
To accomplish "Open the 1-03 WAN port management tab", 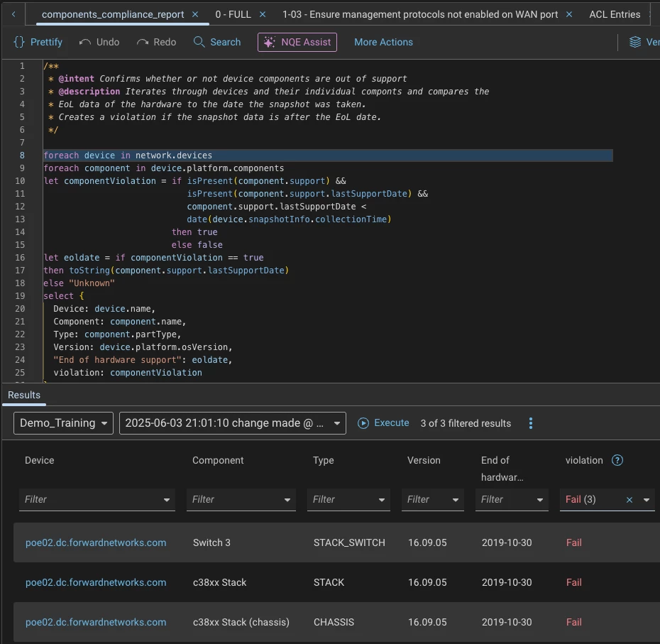I will point(419,14).
